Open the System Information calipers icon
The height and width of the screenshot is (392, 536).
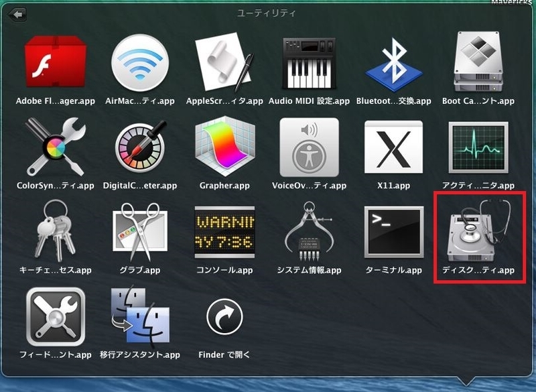309,231
